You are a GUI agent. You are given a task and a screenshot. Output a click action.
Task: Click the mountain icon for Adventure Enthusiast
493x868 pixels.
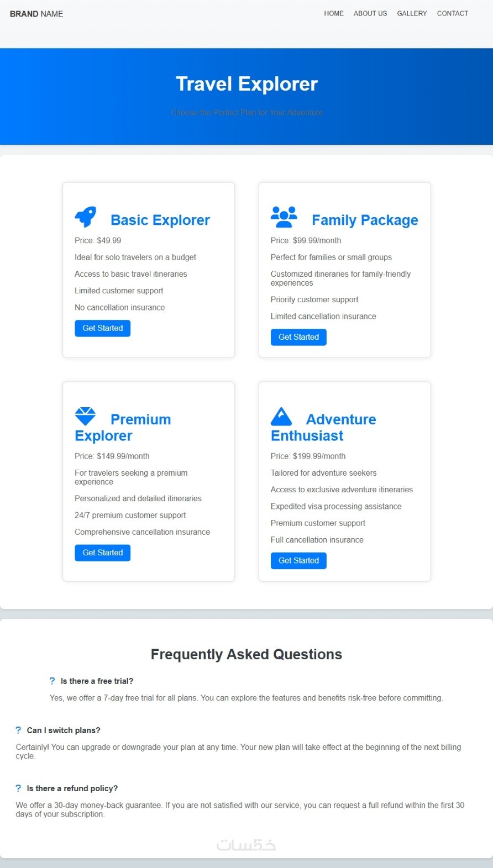click(x=281, y=416)
